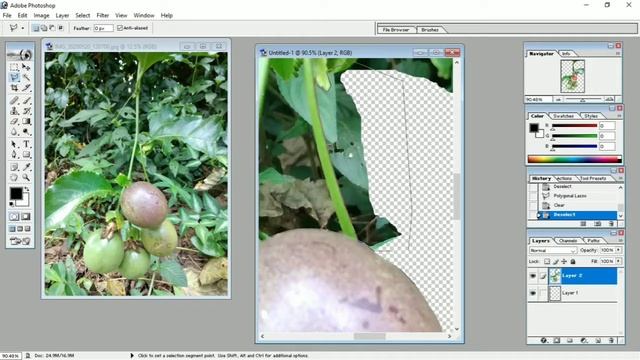Click the foreground color swatch in toolbox

pyautogui.click(x=16, y=193)
